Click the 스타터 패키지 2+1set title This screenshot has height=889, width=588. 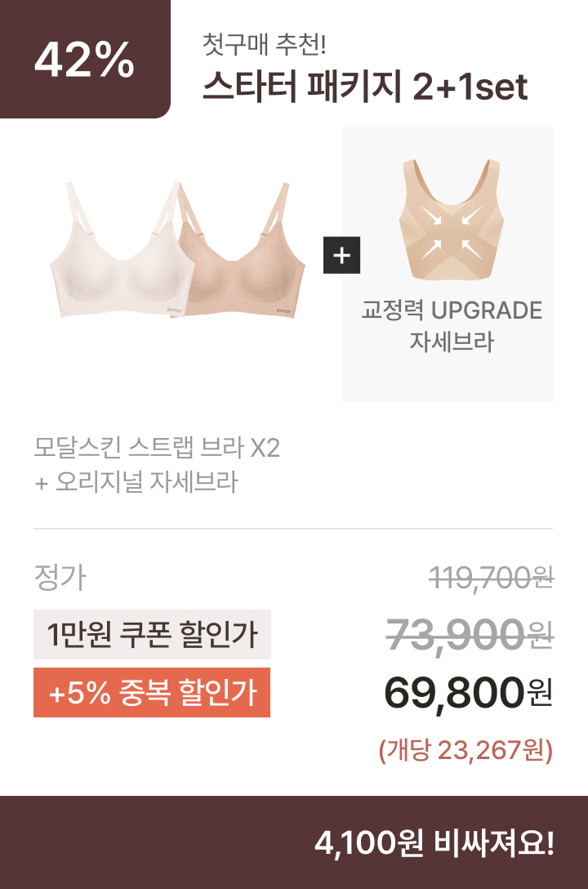365,87
